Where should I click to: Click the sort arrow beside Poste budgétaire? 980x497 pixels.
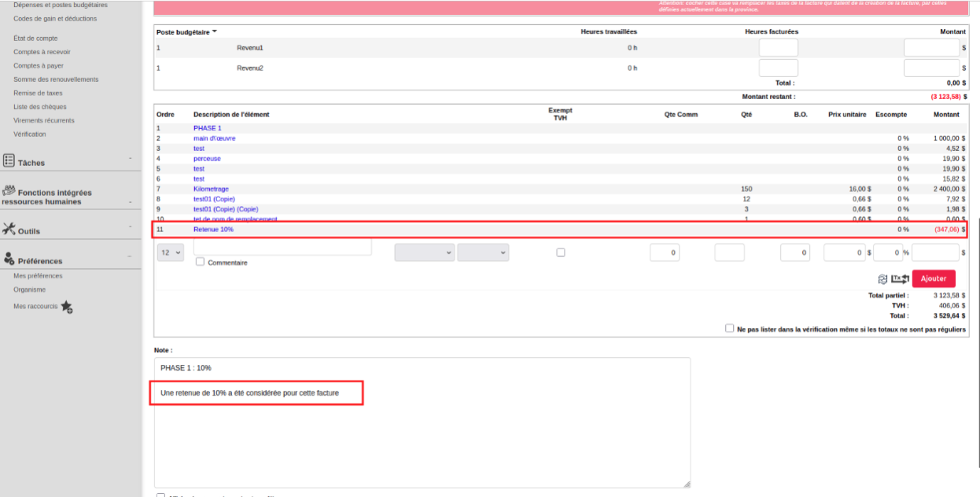coord(215,31)
